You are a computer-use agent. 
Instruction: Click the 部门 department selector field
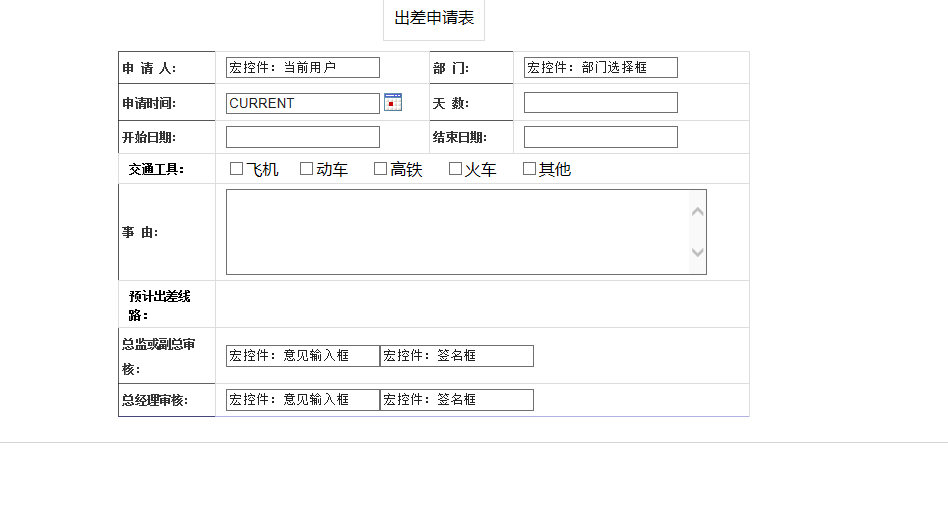601,68
